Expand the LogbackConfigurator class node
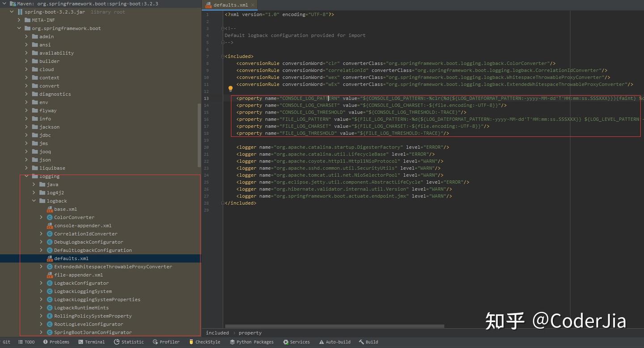The image size is (644, 348). tap(42, 283)
